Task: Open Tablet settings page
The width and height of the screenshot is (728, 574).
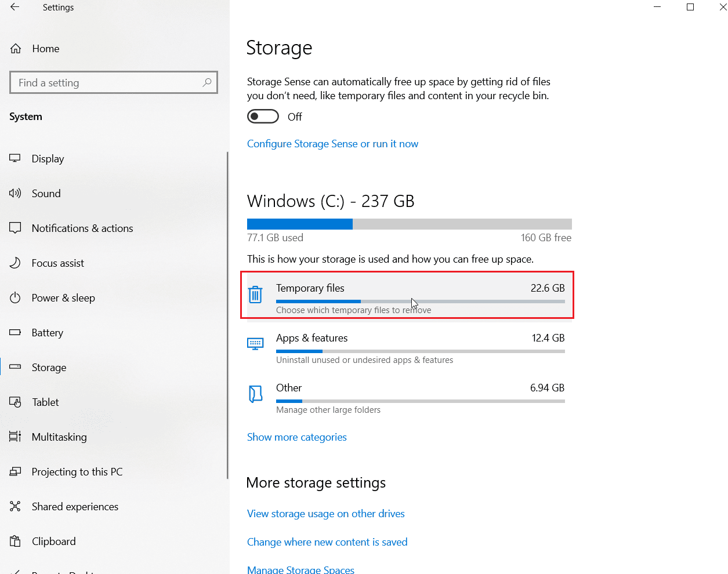Action: click(45, 402)
